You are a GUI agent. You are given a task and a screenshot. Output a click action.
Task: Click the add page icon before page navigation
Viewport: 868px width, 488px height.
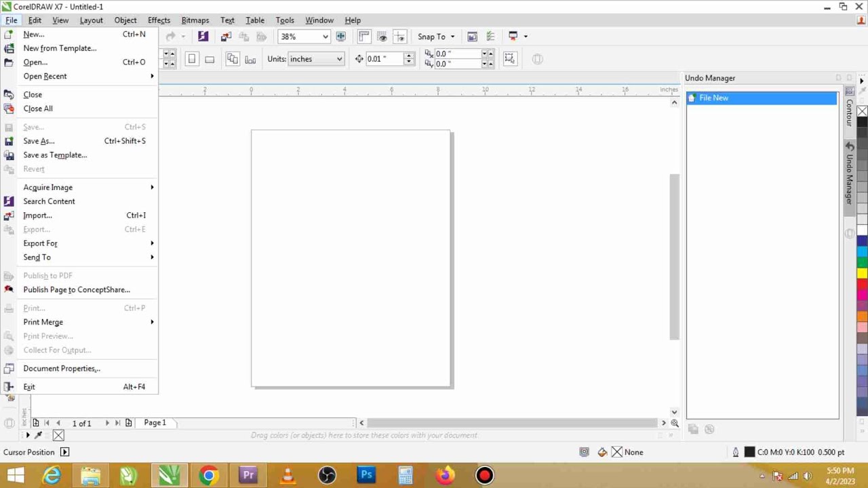coord(36,423)
